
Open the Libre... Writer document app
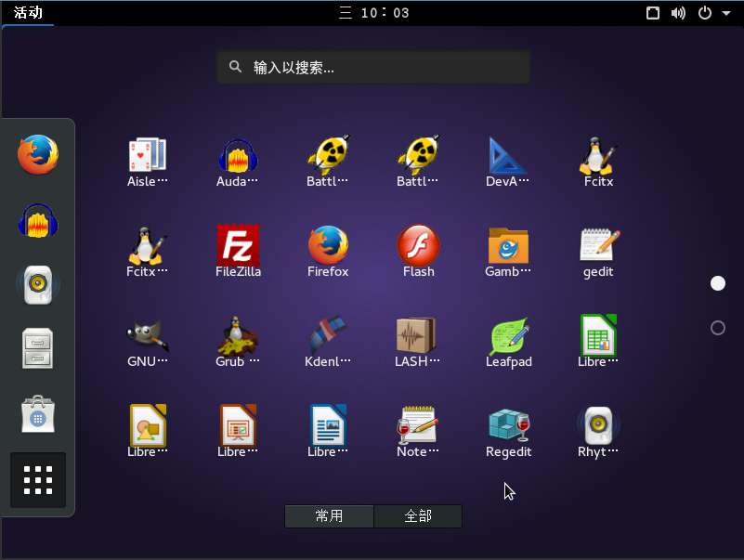click(327, 431)
